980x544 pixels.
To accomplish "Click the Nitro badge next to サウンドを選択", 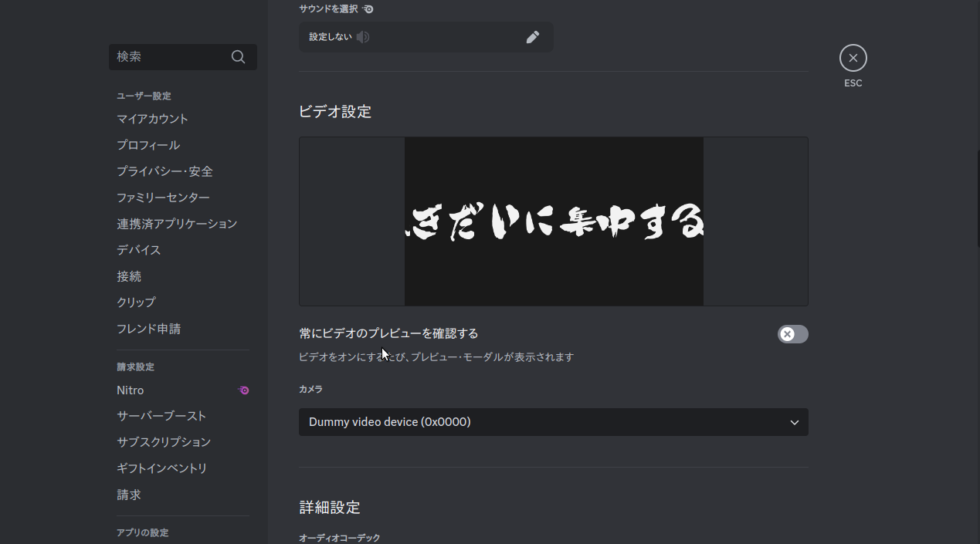I will (368, 8).
